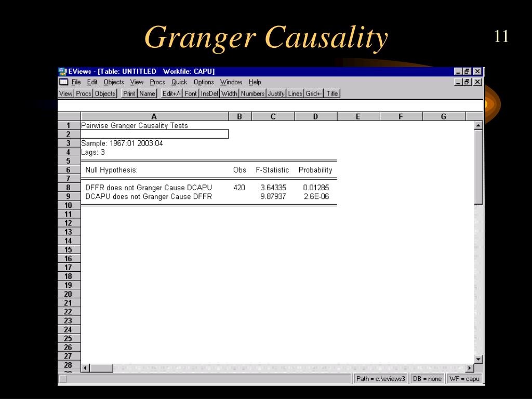Click the Objects toolbar button
Viewport: 532px width, 399px height.
(x=105, y=94)
